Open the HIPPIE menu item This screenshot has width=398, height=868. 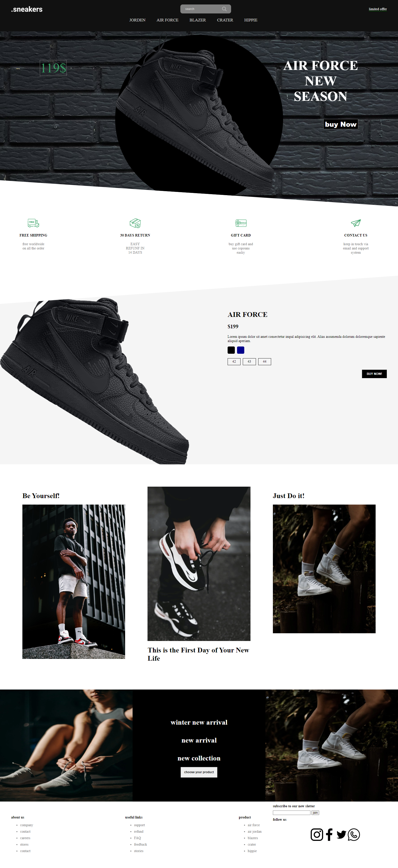[250, 20]
